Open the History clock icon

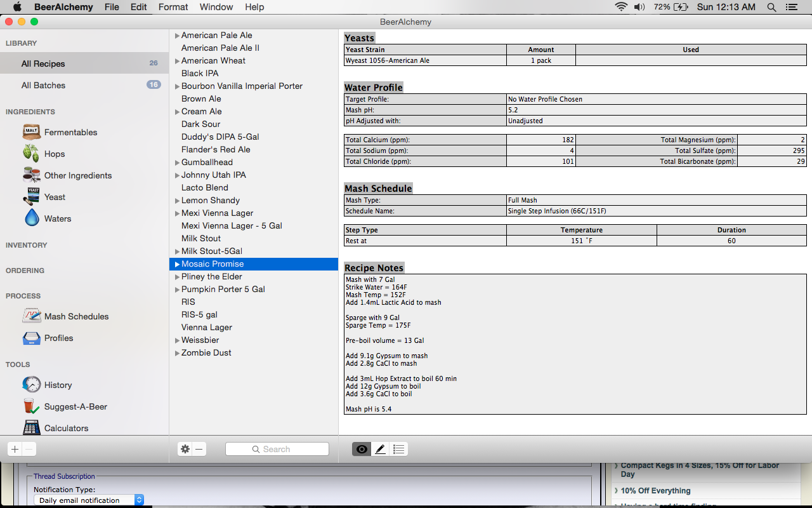click(32, 385)
